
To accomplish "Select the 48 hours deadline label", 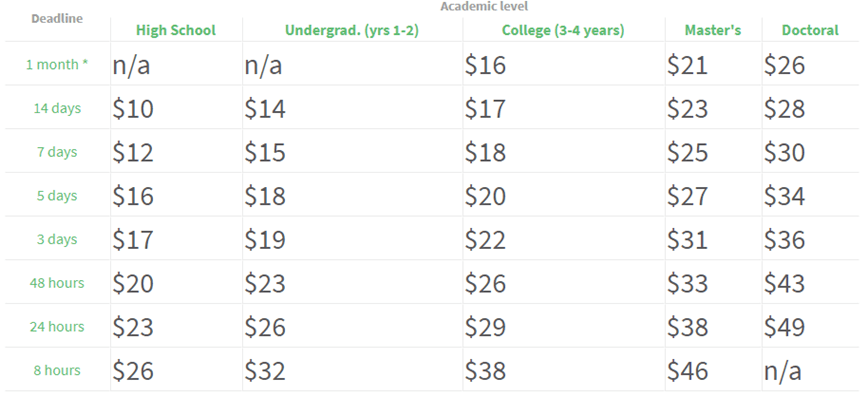I will click(57, 283).
